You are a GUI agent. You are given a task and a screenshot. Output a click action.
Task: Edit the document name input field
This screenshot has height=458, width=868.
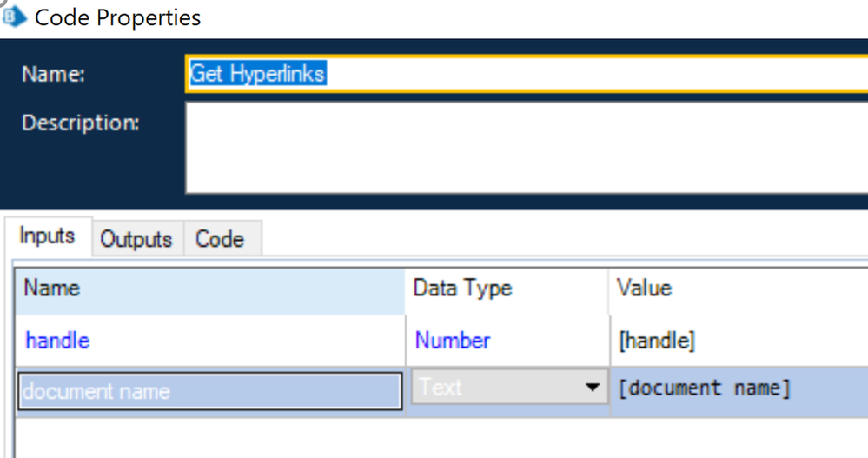209,391
